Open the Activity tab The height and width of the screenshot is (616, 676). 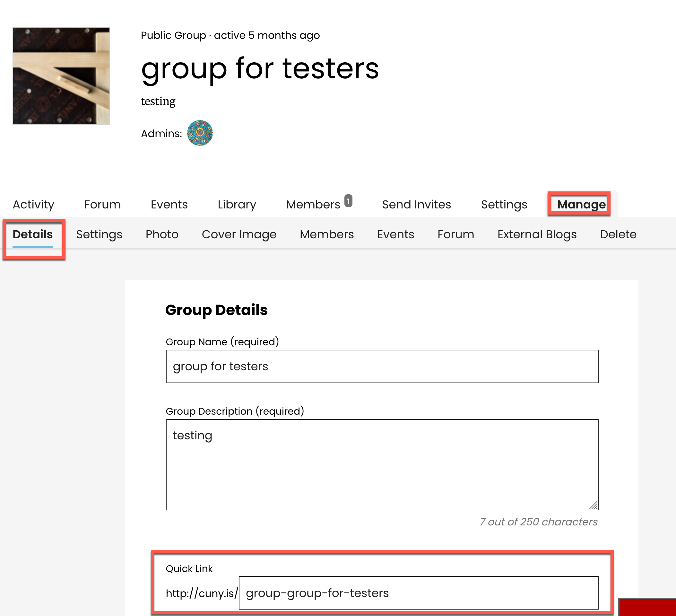point(33,204)
